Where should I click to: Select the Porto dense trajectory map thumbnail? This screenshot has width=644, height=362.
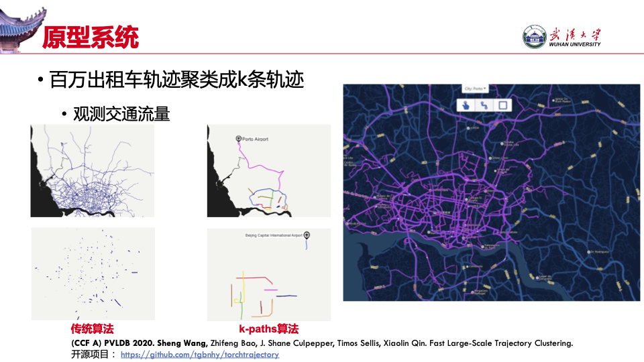pyautogui.click(x=93, y=170)
